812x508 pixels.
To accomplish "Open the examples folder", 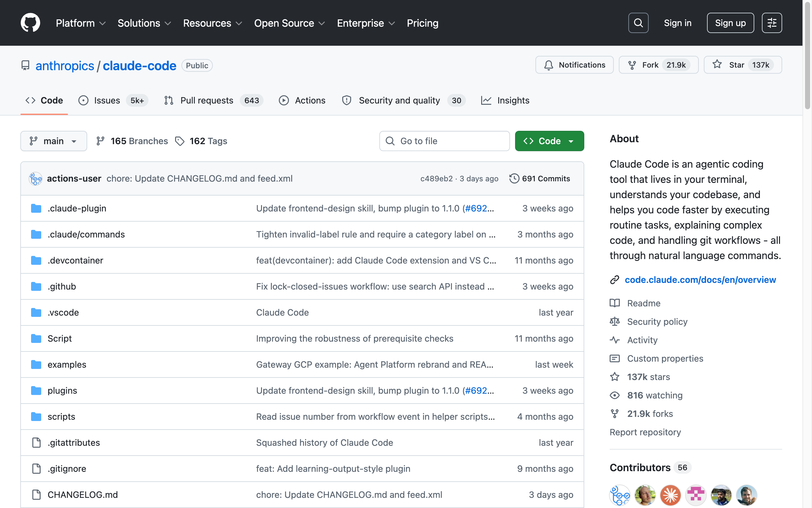I will coord(67,364).
